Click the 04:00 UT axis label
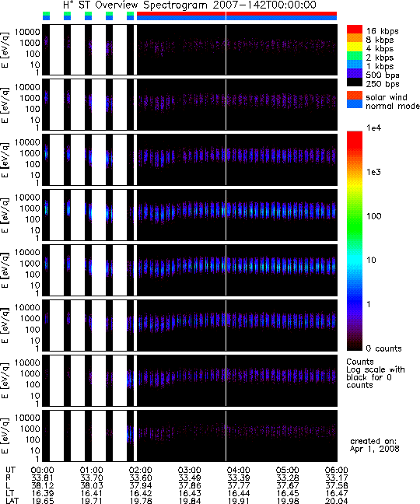Image resolution: width=420 pixels, height=504 pixels. pyautogui.click(x=238, y=471)
